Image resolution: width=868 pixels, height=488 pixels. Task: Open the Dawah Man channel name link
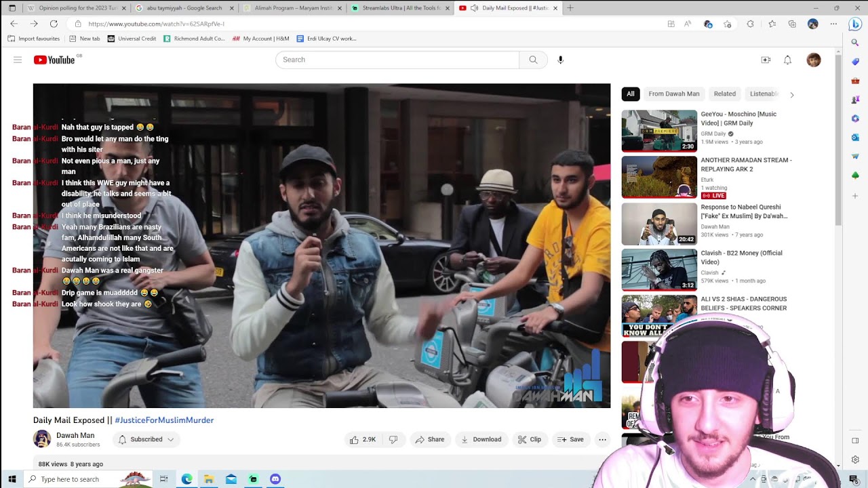[x=75, y=435]
